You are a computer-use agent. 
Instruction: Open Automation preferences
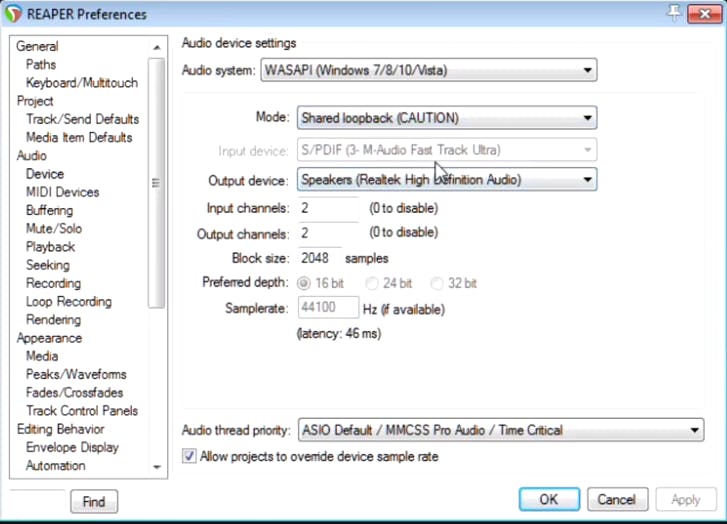point(55,466)
